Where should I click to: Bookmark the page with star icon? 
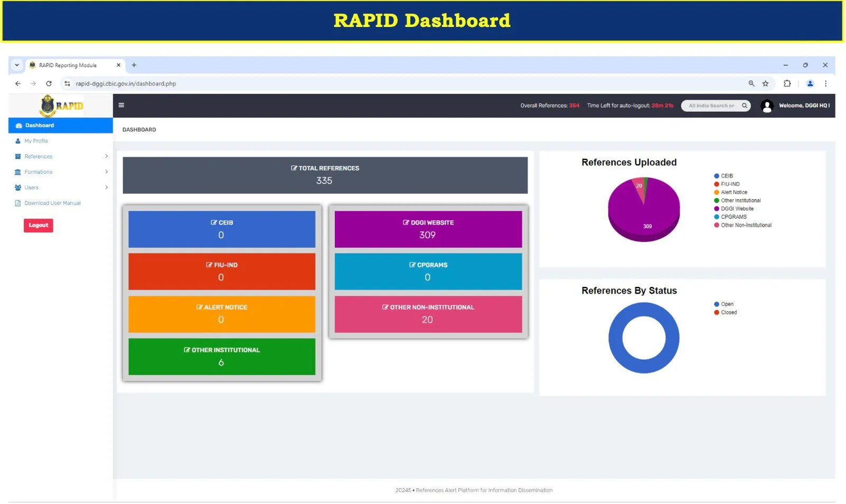point(765,83)
